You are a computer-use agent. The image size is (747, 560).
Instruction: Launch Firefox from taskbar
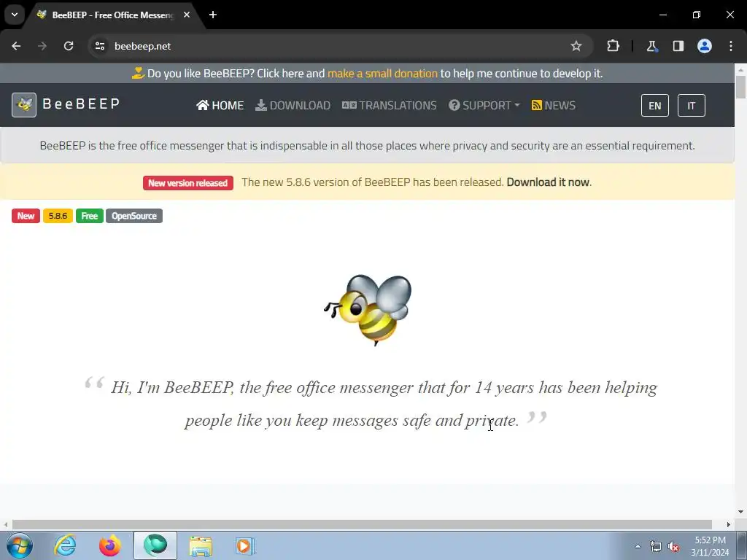pyautogui.click(x=110, y=545)
